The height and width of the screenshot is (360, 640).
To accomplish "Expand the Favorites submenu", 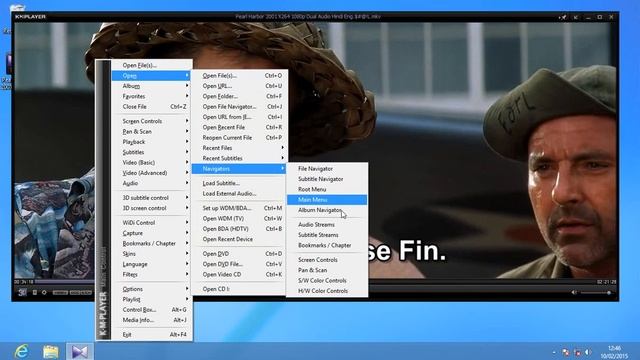I will click(152, 96).
